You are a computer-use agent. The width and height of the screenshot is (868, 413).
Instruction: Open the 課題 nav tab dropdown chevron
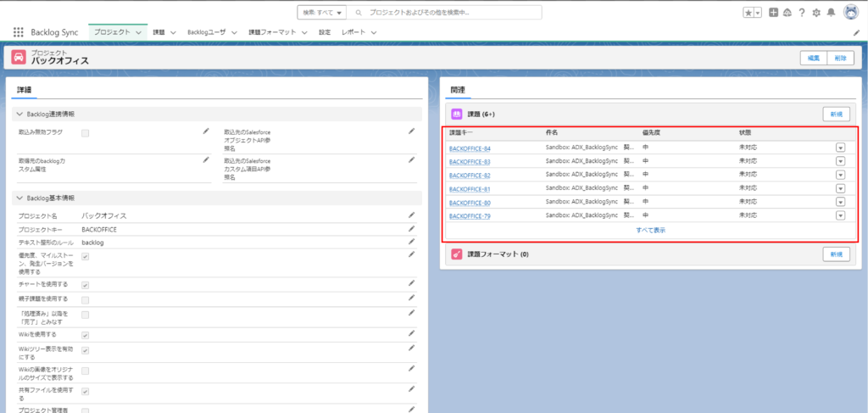tap(173, 33)
